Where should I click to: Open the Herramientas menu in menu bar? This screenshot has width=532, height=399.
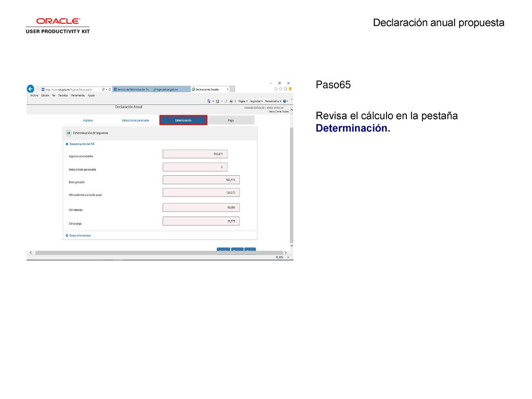tap(78, 96)
